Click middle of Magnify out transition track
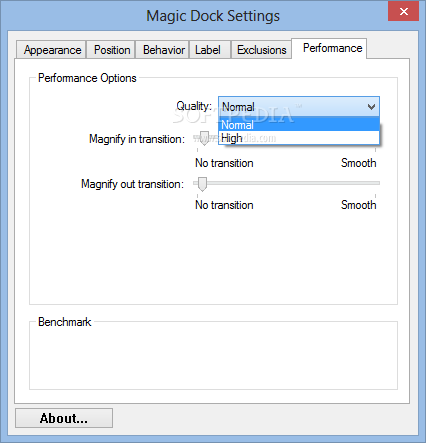The height and width of the screenshot is (443, 426). (287, 183)
